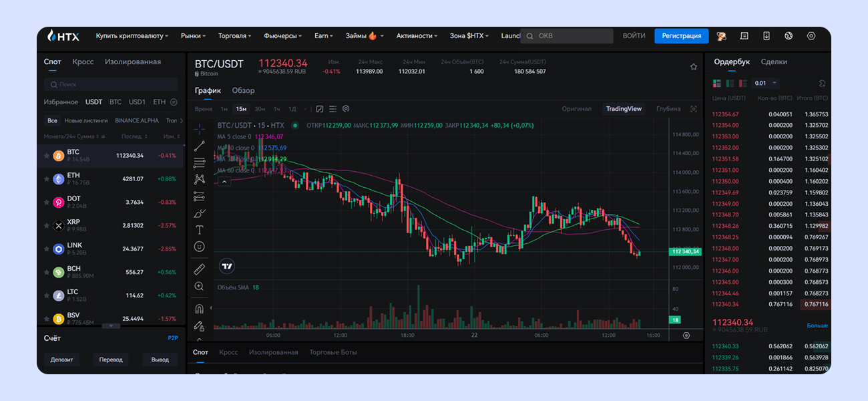Viewport: 868px width, 401px height.
Task: Click the Поиск coin search field
Action: pos(110,85)
